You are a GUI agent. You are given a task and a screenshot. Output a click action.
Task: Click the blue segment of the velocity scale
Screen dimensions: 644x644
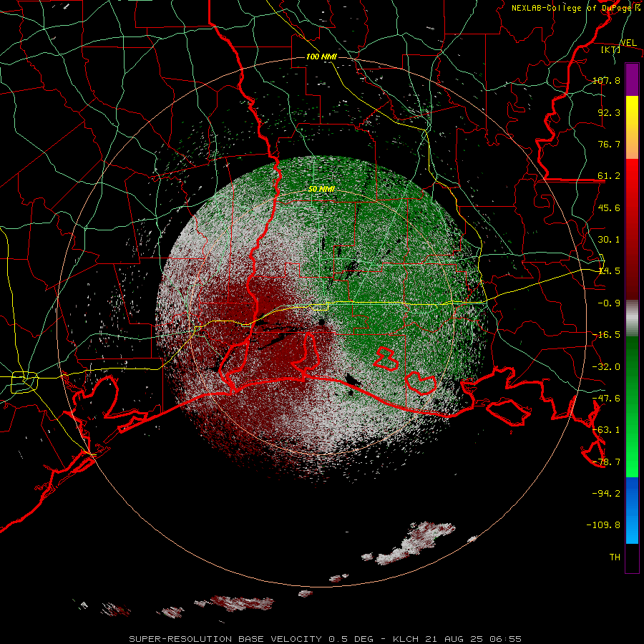[632, 510]
